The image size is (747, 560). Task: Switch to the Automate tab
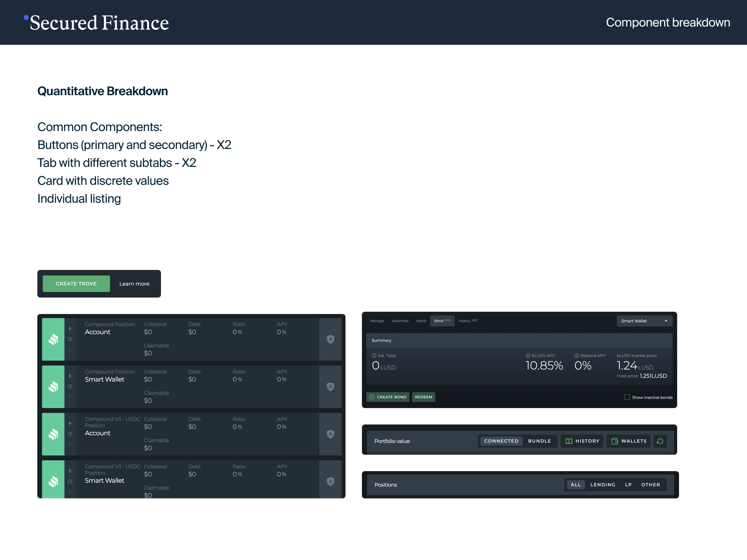click(400, 321)
